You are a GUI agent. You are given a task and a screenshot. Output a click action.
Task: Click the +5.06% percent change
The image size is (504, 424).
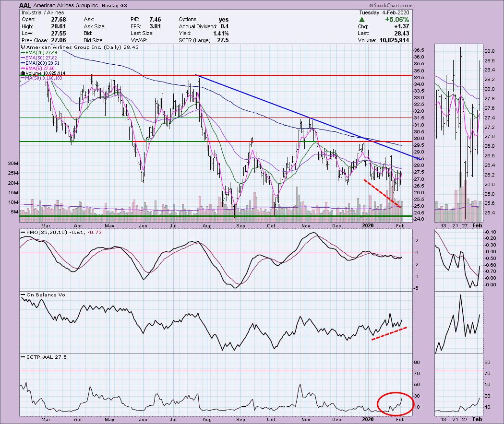[x=397, y=20]
